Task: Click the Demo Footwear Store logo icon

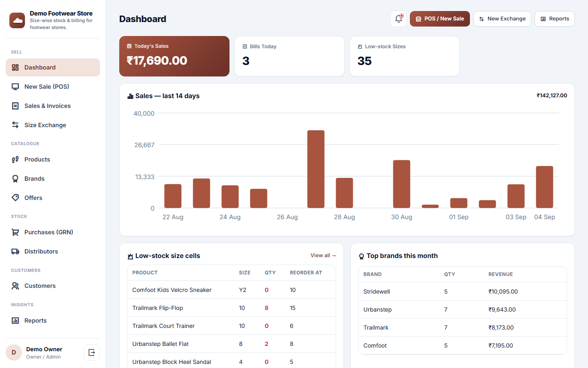Action: [x=17, y=20]
